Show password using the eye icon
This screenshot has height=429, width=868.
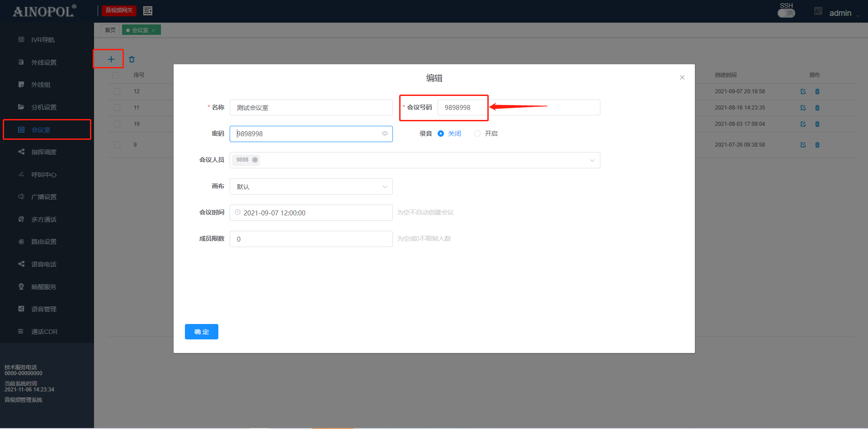(x=385, y=133)
